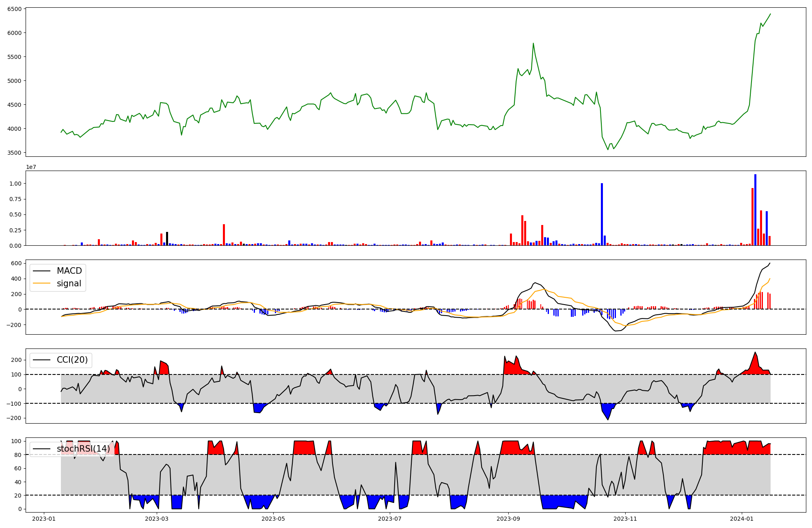Click the -200 CCI axis tick label
812x528 pixels.
click(x=15, y=418)
